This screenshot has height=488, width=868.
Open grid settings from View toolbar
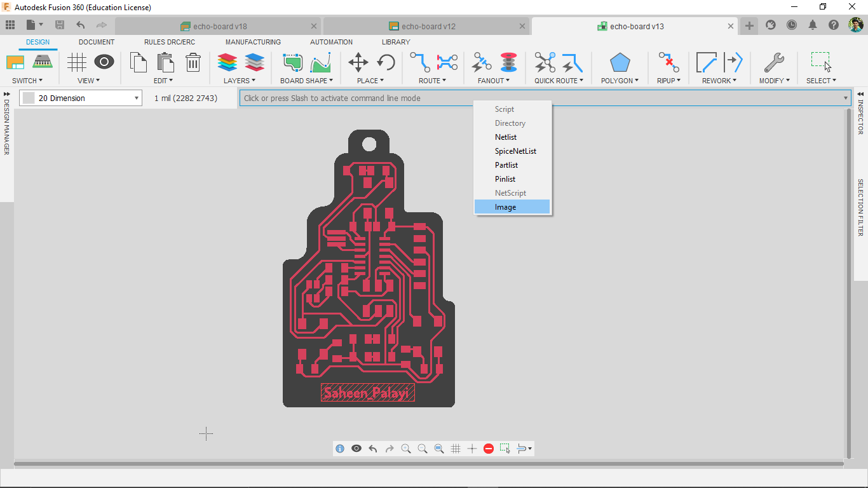point(76,62)
